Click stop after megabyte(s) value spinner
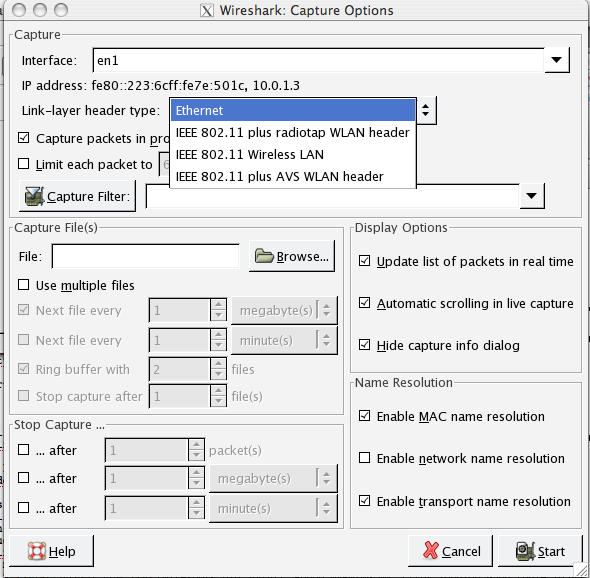The height and width of the screenshot is (578, 590). 155,478
